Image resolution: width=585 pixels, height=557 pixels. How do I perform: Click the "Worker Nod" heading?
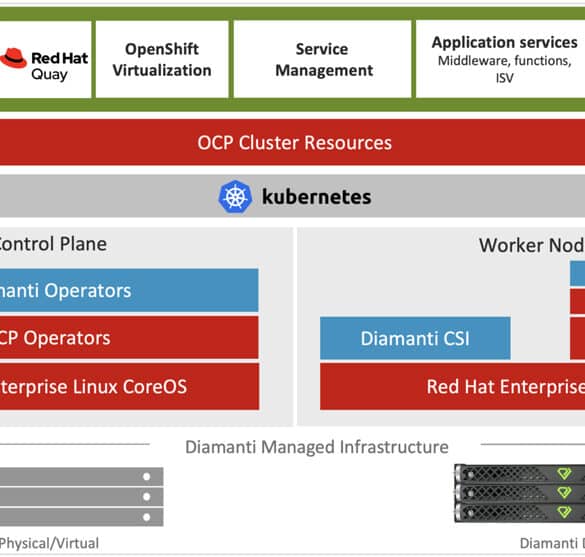pyautogui.click(x=532, y=245)
